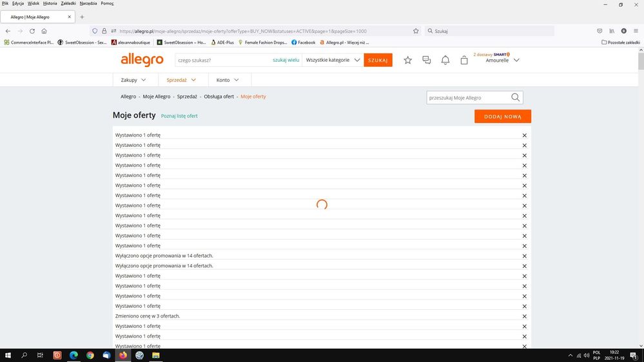Click the orange SZUKAJ button
The height and width of the screenshot is (362, 644).
tap(378, 60)
